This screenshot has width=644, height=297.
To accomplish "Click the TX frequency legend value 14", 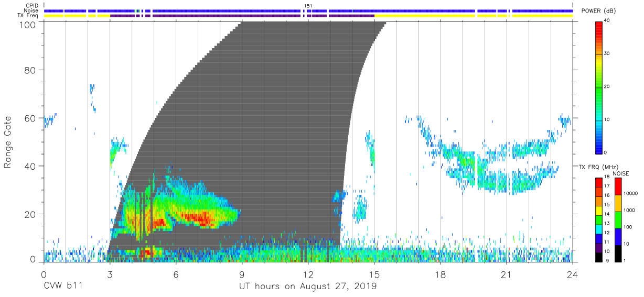I will tap(607, 214).
